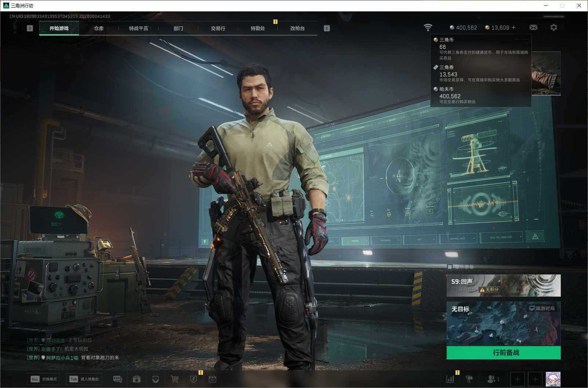
Task: Open the calendar events icon
Action: click(213, 379)
